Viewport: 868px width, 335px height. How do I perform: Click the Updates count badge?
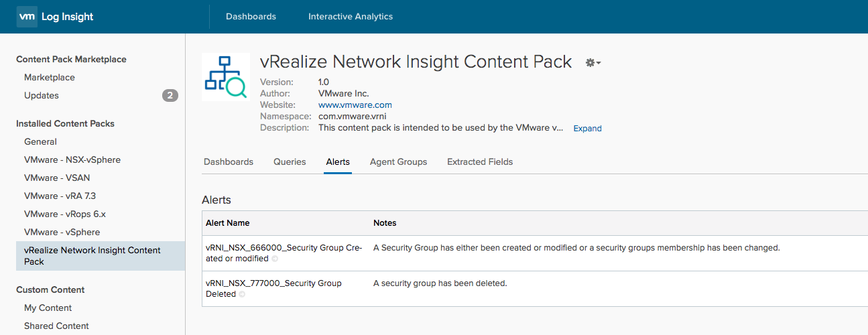click(170, 96)
